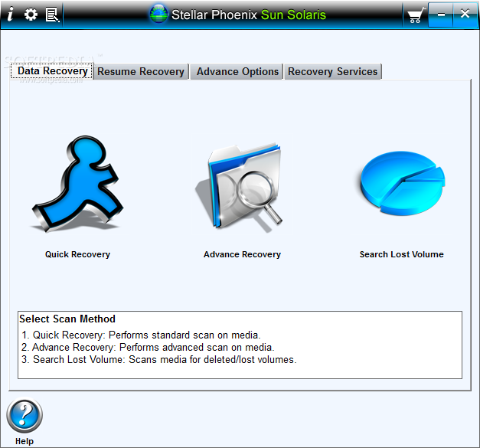Switch to the Resume Recovery tab
Image resolution: width=480 pixels, height=448 pixels.
click(141, 72)
